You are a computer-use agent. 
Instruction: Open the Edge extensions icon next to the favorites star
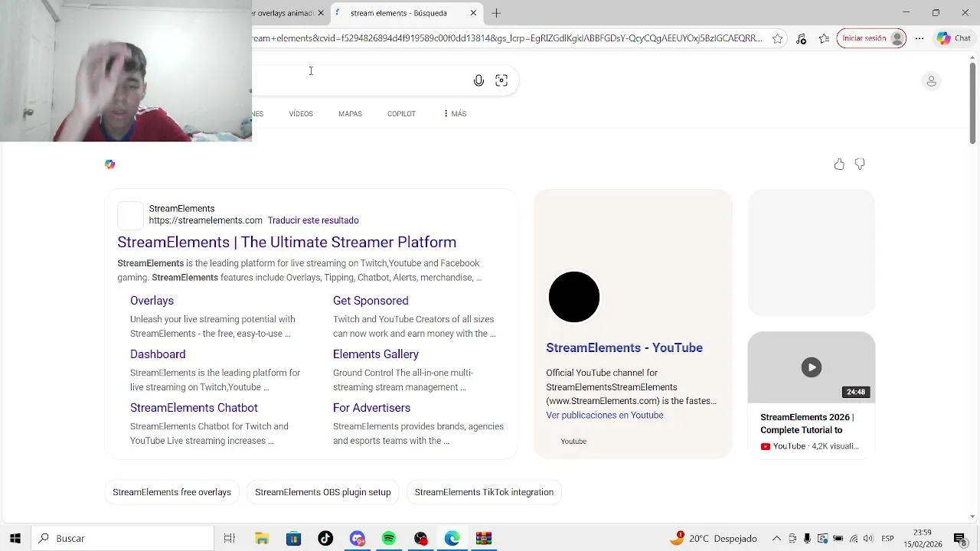[x=801, y=38]
